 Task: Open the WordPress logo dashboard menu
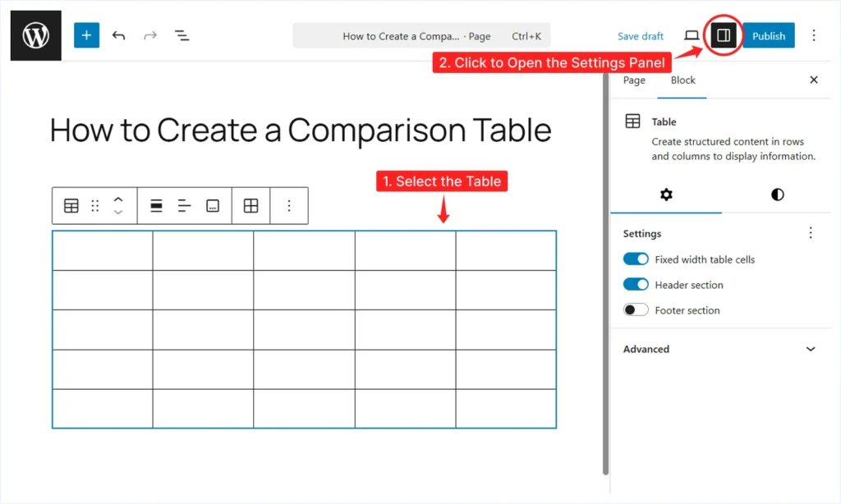tap(36, 35)
